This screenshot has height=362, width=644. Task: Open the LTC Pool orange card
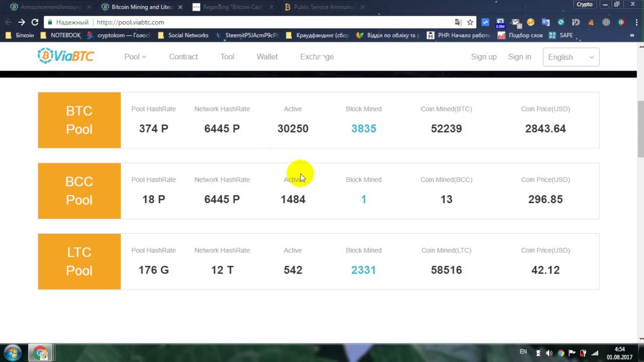point(79,261)
